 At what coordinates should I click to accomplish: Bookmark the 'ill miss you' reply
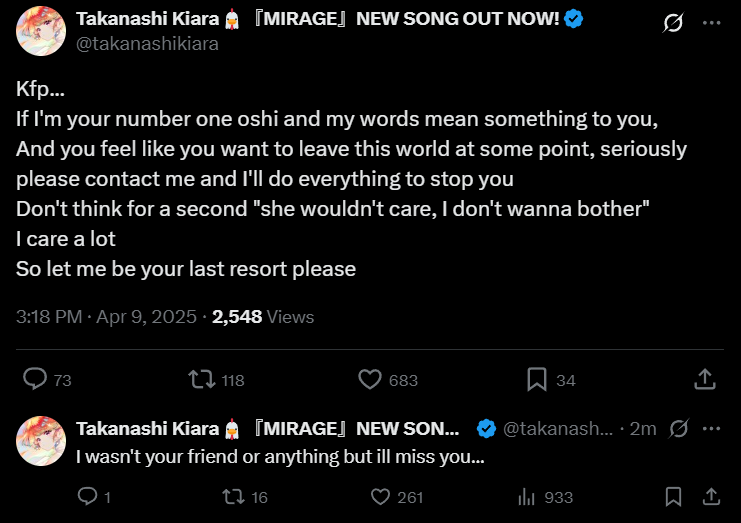point(674,496)
